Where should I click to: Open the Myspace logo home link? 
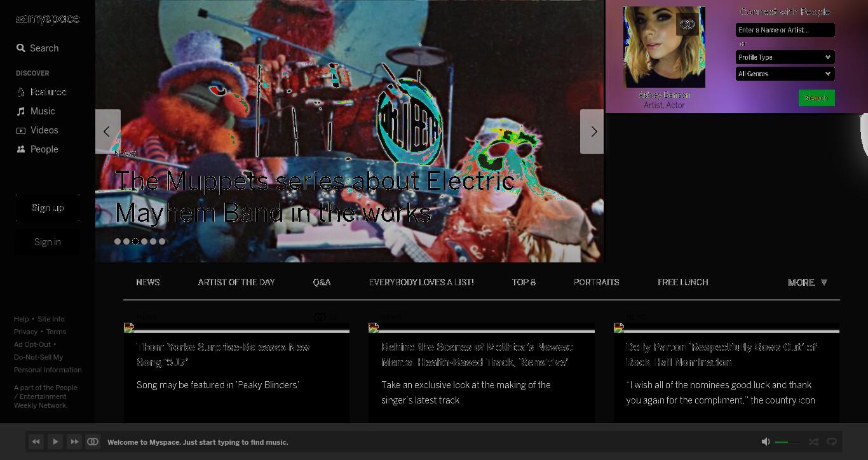coord(48,19)
